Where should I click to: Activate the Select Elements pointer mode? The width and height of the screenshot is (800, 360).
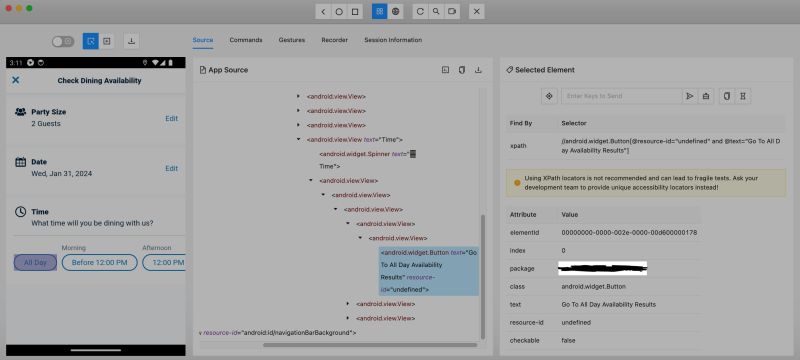[91, 41]
